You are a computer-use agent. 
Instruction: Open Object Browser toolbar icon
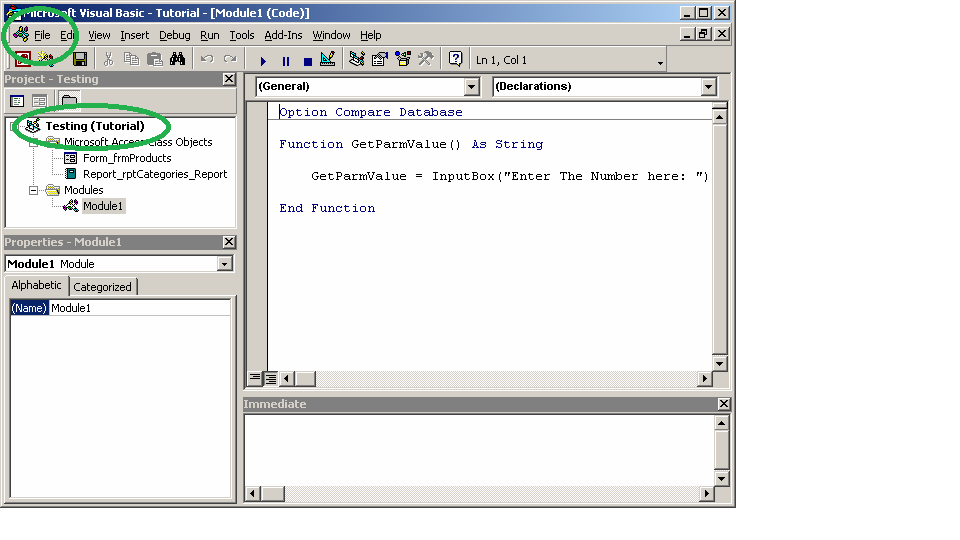(402, 59)
